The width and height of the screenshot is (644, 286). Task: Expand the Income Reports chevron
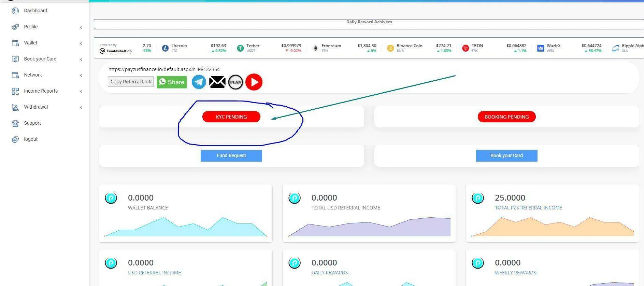[x=81, y=92]
